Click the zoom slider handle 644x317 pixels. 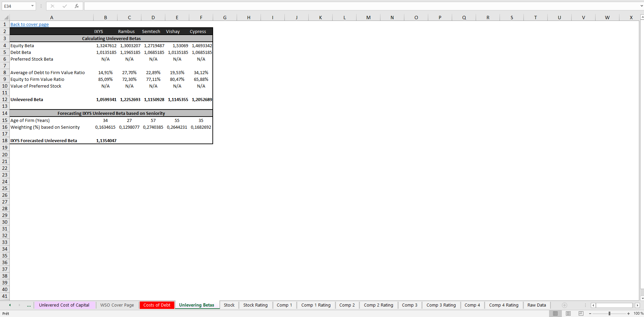tap(609, 314)
